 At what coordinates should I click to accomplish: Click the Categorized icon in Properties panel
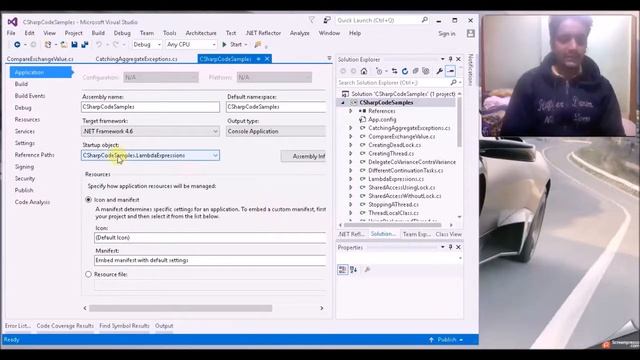coord(342,269)
